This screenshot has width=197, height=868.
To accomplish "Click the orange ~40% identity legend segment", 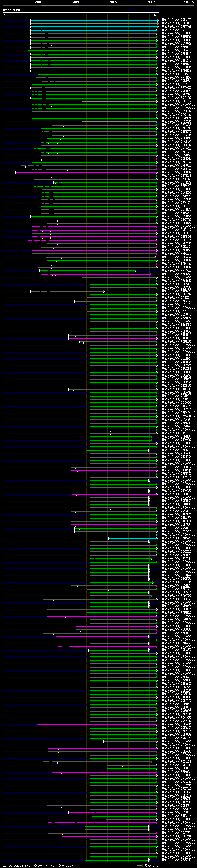I will 60,6.
